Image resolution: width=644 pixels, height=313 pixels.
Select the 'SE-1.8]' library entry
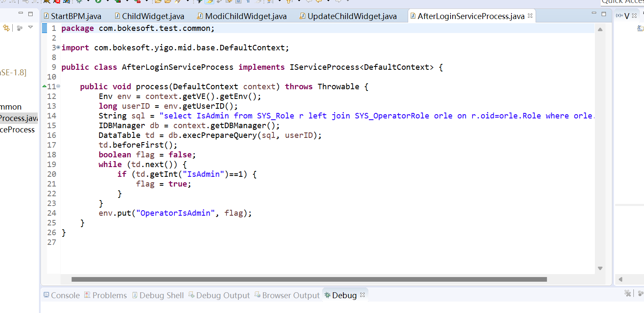[x=13, y=72]
